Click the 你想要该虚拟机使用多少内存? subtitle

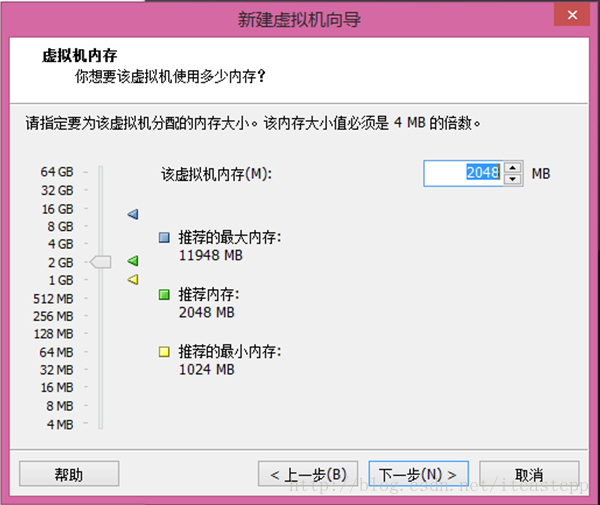coord(170,77)
